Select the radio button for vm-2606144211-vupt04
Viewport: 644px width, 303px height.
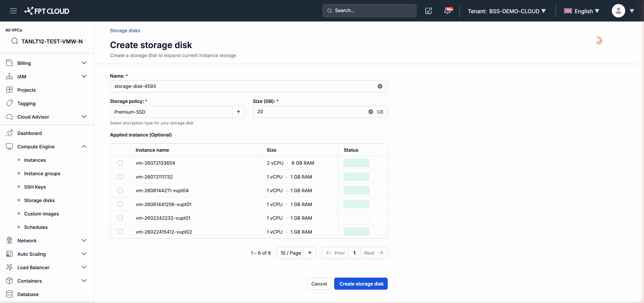pyautogui.click(x=120, y=190)
